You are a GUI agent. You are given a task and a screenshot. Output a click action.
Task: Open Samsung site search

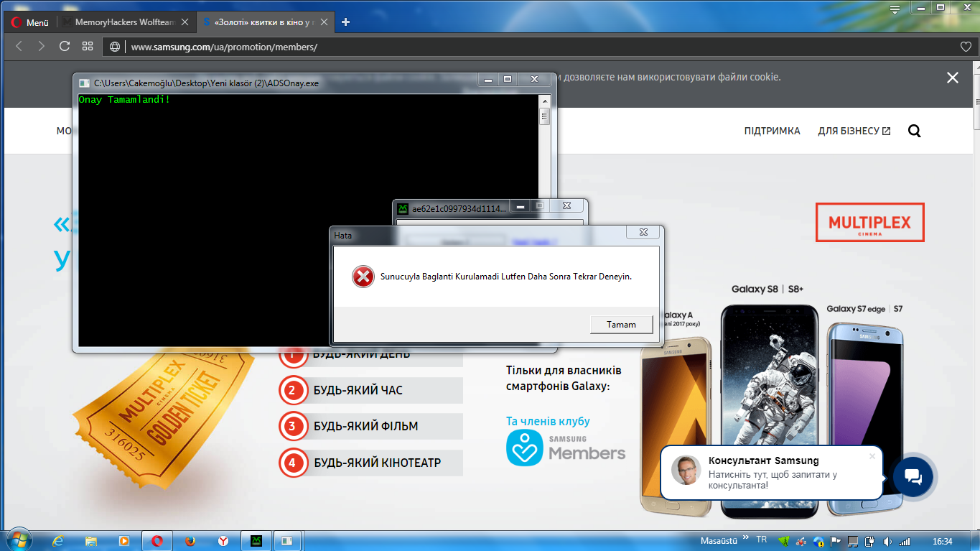tap(914, 131)
